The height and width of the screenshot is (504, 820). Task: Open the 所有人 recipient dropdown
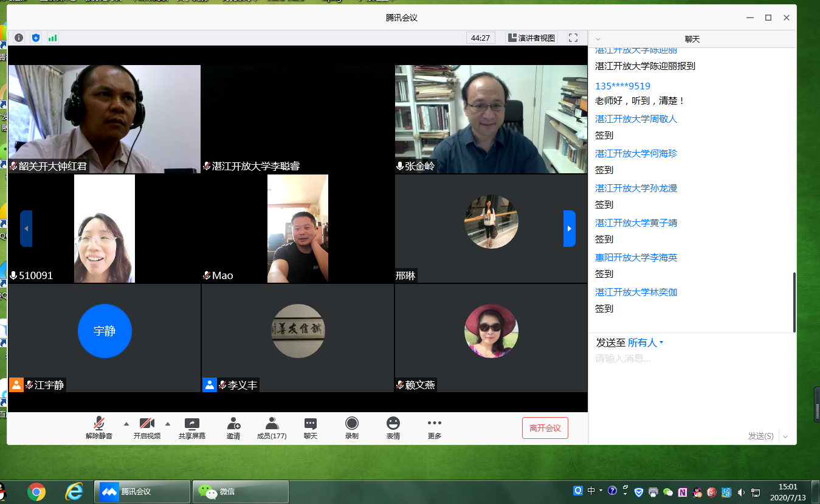pyautogui.click(x=646, y=343)
